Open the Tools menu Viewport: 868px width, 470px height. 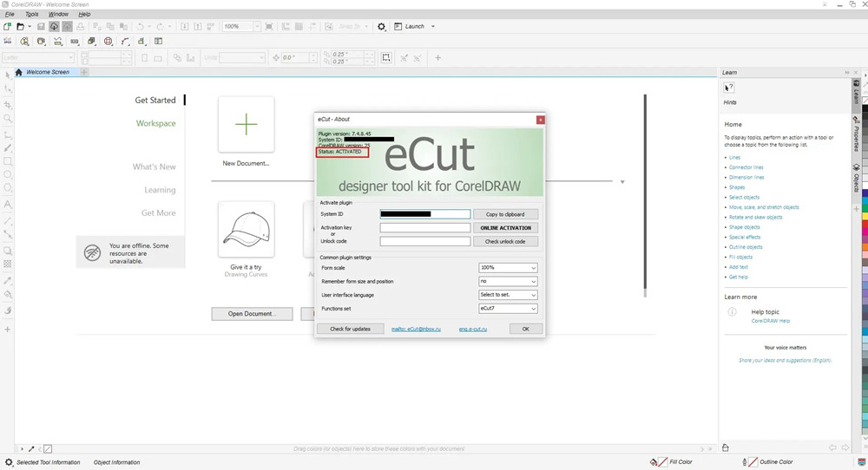(32, 15)
